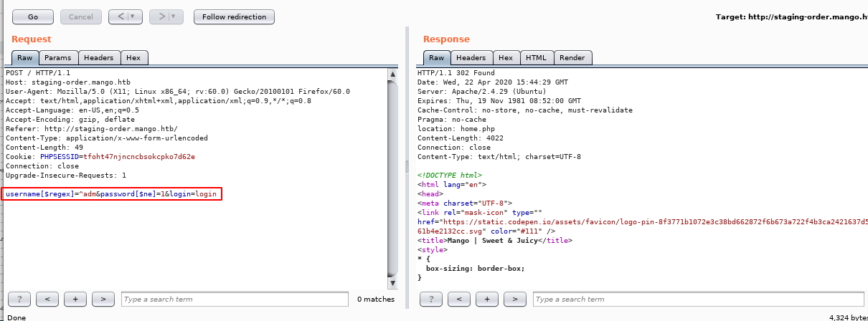Click Response search options '+' button

[487, 299]
